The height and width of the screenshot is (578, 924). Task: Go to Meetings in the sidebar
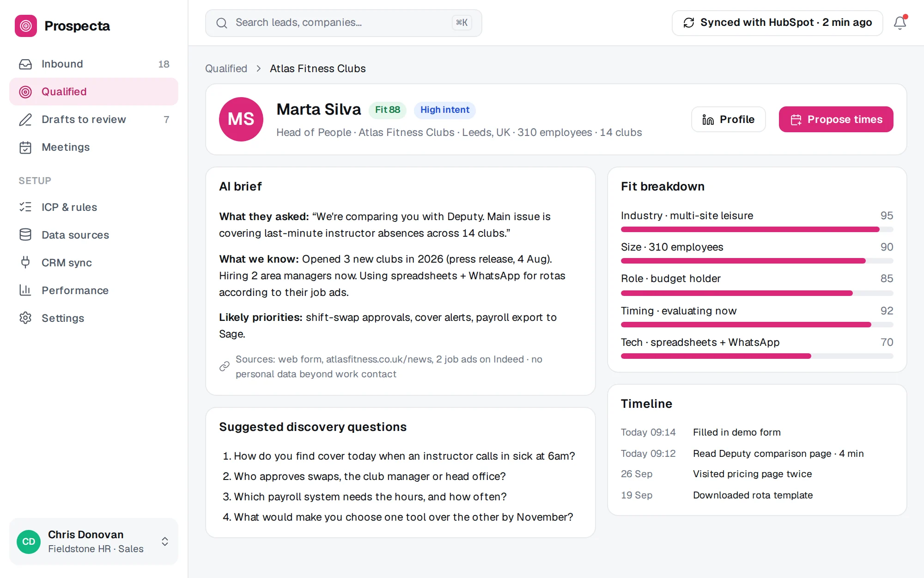click(94, 147)
